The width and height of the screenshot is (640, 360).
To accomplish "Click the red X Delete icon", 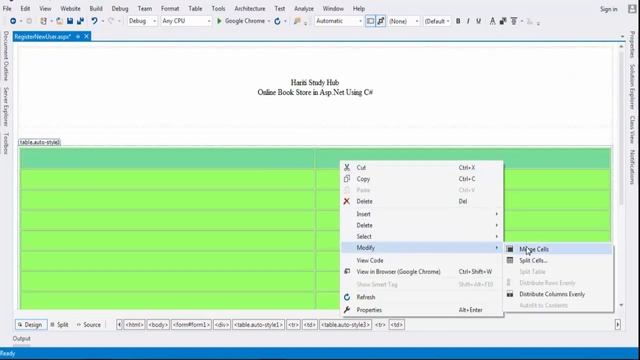I will point(347,201).
